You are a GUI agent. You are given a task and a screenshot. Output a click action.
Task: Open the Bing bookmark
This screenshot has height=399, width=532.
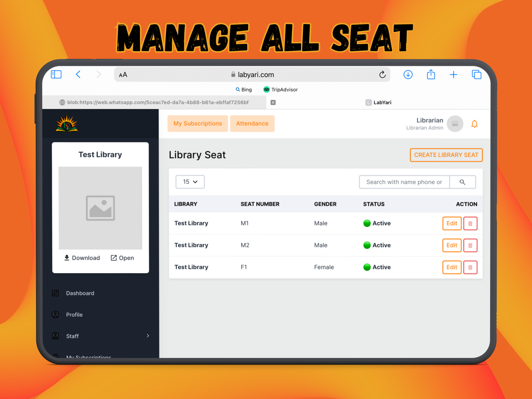point(244,90)
